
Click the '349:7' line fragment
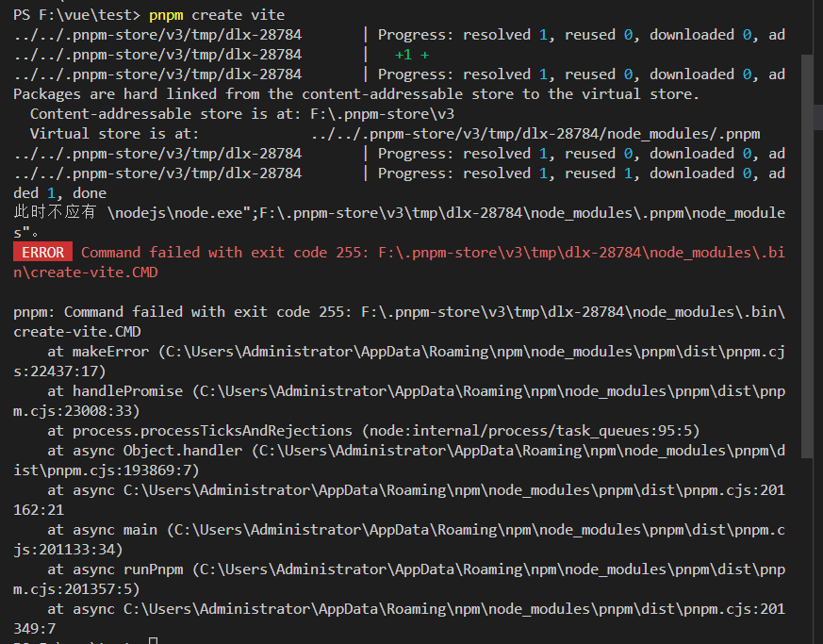(34, 629)
